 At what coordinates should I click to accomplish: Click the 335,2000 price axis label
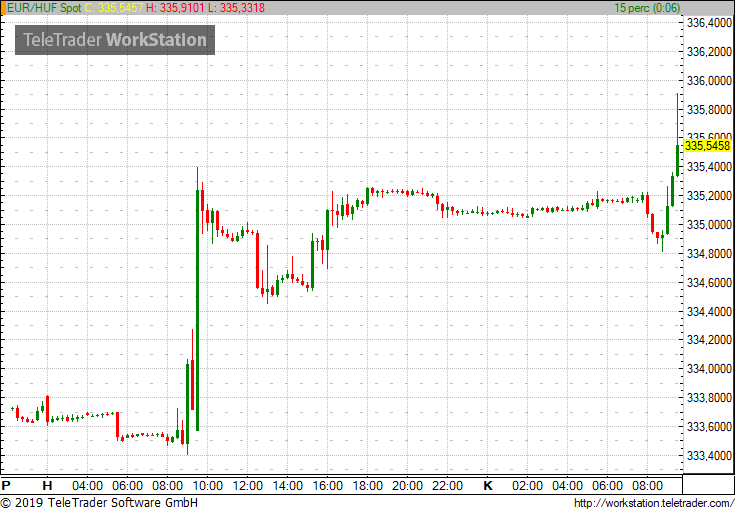tap(708, 196)
